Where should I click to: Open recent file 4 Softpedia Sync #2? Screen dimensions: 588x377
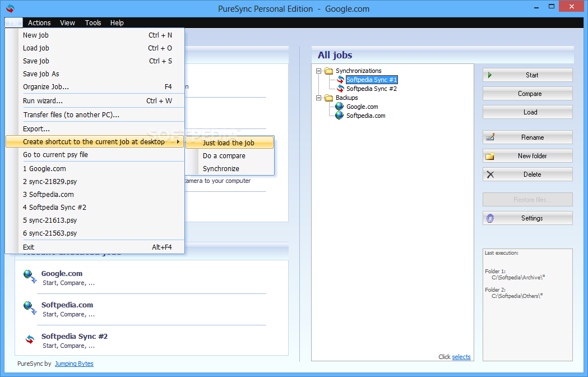pyautogui.click(x=95, y=207)
